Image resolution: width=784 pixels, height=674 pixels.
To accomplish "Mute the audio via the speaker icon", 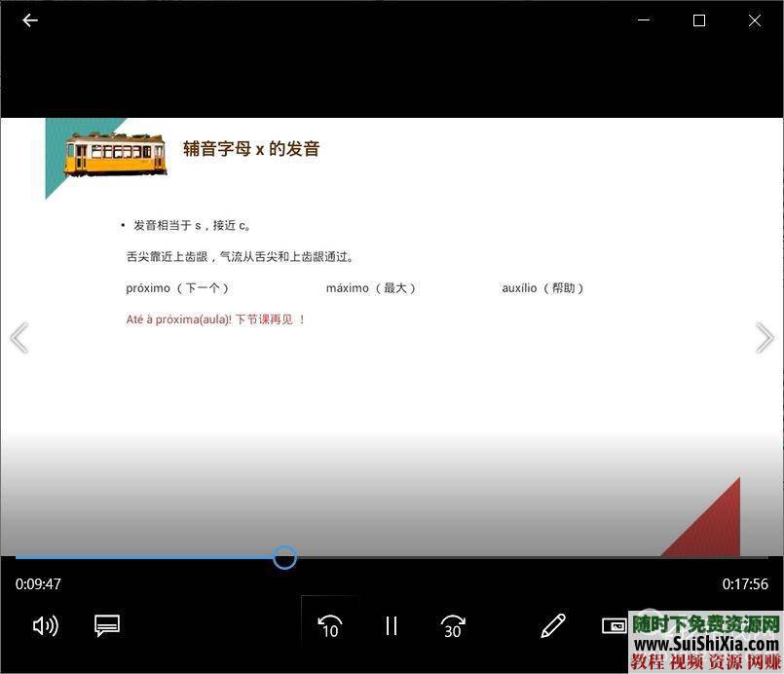I will pyautogui.click(x=45, y=625).
